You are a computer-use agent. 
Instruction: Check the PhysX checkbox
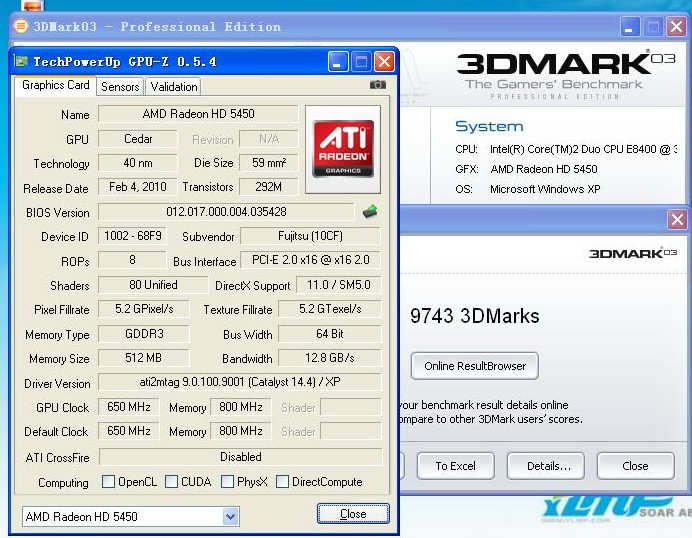point(227,482)
